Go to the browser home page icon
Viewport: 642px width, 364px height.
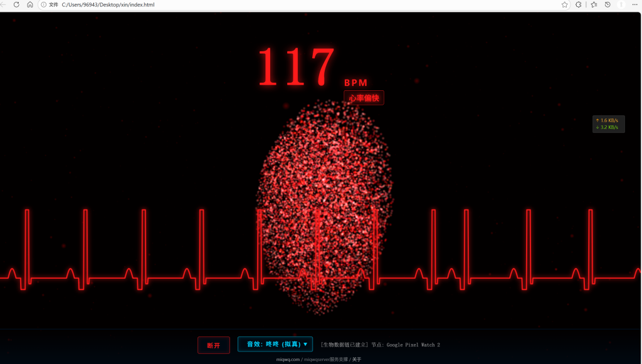29,4
